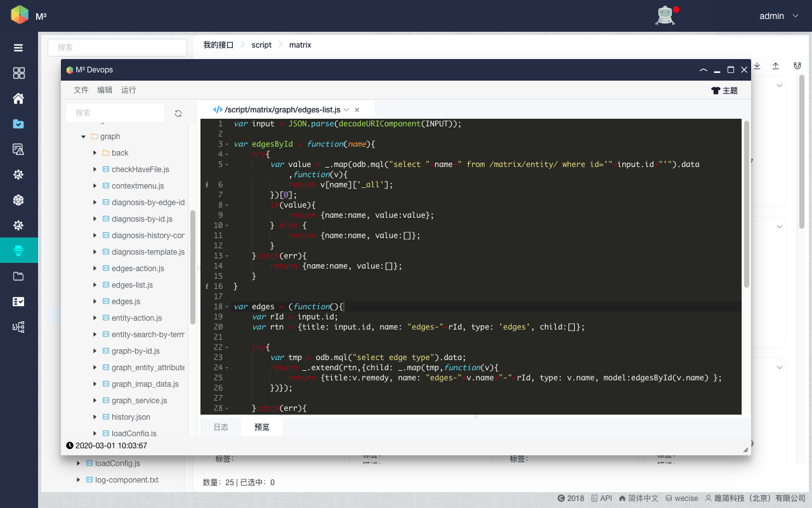Open the admin user dropdown

pos(779,16)
